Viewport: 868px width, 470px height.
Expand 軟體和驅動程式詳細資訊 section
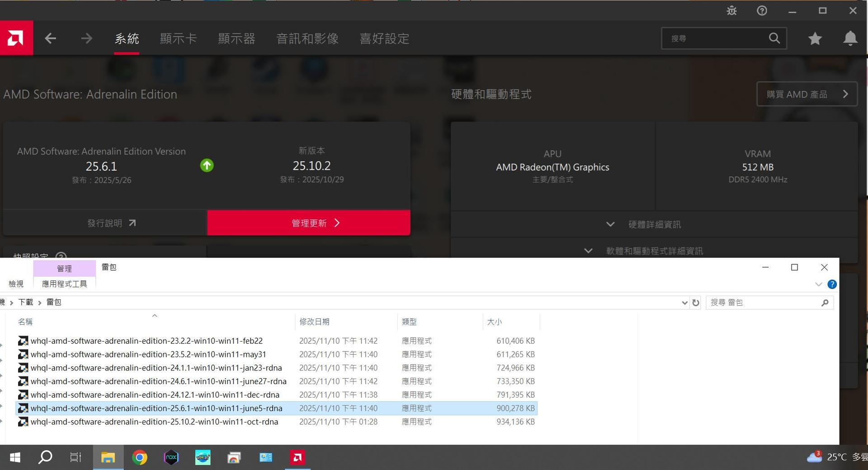[654, 251]
